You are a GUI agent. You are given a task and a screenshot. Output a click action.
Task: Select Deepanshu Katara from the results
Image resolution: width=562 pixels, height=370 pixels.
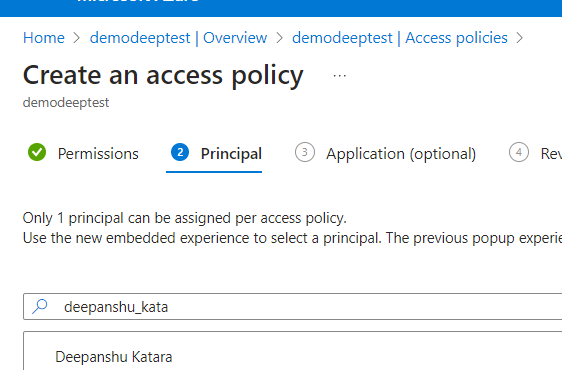click(x=114, y=357)
